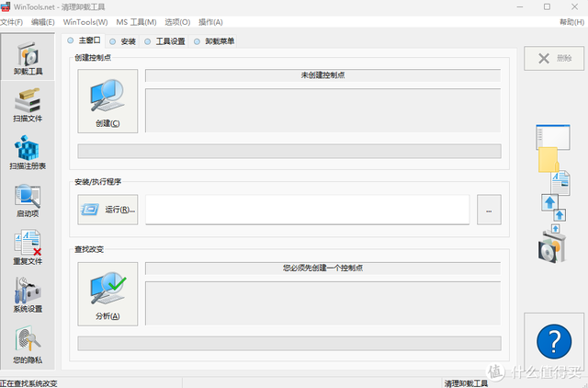Click the browse '...' button beside path field
Screen dimensions: 588x388
(x=489, y=210)
